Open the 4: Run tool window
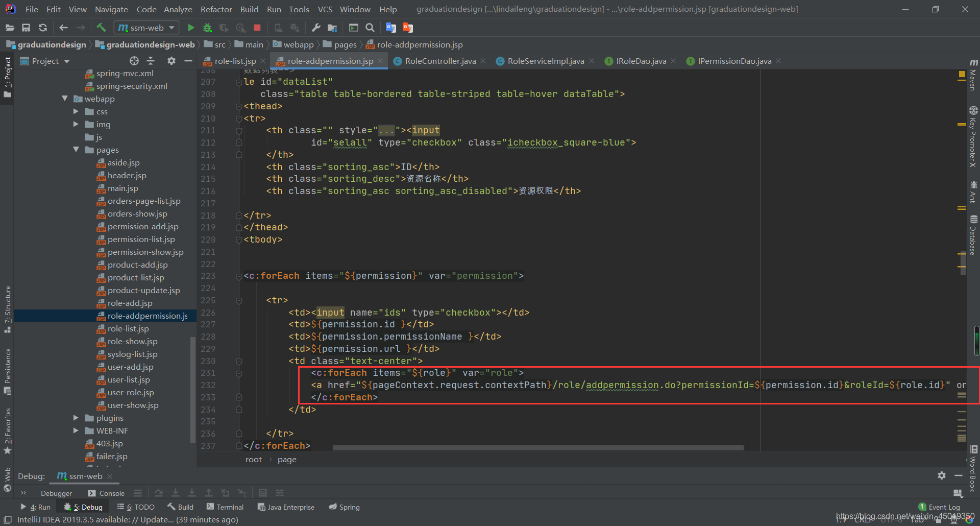Screen dimensions: 980x526 coord(35,507)
